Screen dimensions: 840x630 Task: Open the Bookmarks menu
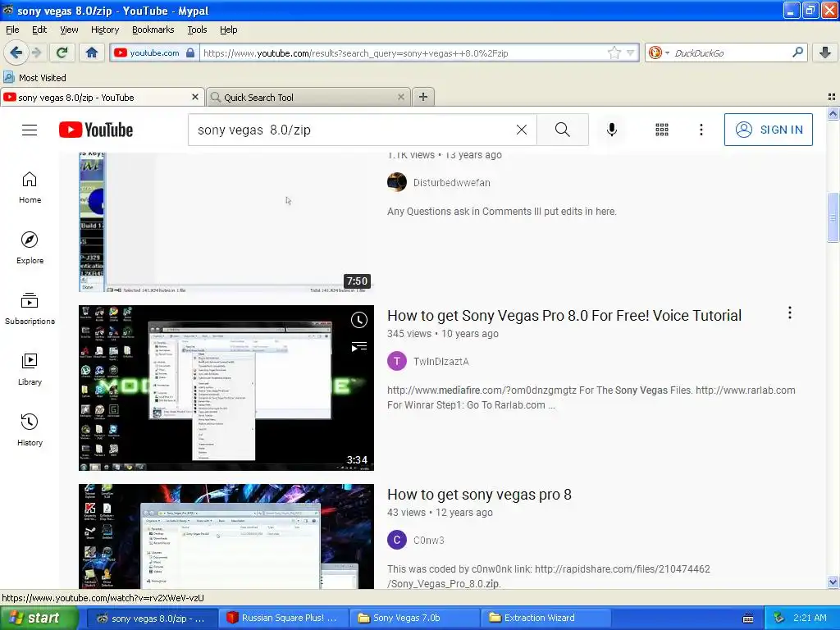pyautogui.click(x=153, y=30)
